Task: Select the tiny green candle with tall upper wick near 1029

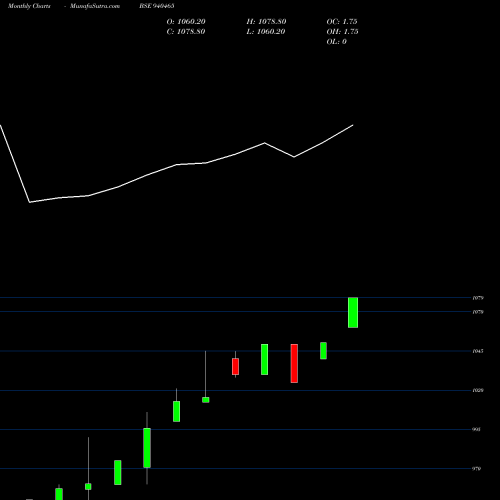Action: [x=206, y=400]
